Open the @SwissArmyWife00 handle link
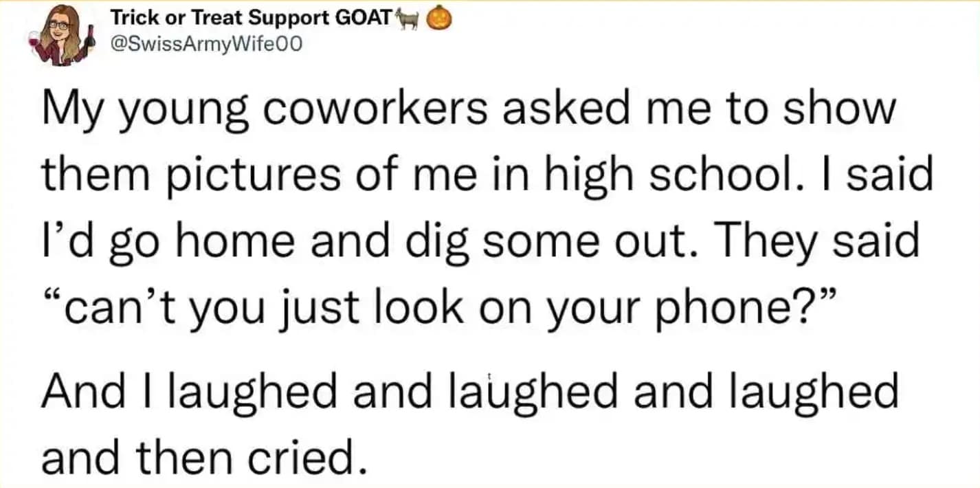Viewport: 980px width, 488px height. pyautogui.click(x=205, y=45)
